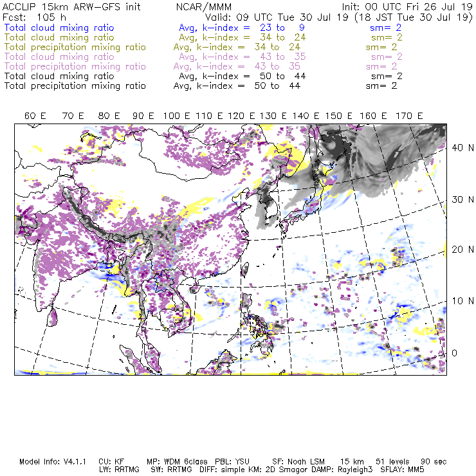Select the blue 'Total cloud mixing ratio' legend label
This screenshot has width=476, height=476.
pyautogui.click(x=59, y=28)
